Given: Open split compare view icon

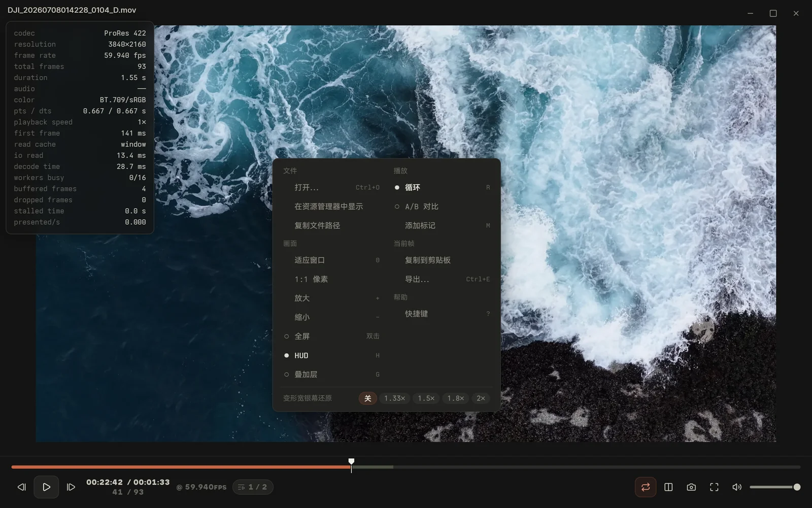Looking at the screenshot, I should (x=668, y=487).
